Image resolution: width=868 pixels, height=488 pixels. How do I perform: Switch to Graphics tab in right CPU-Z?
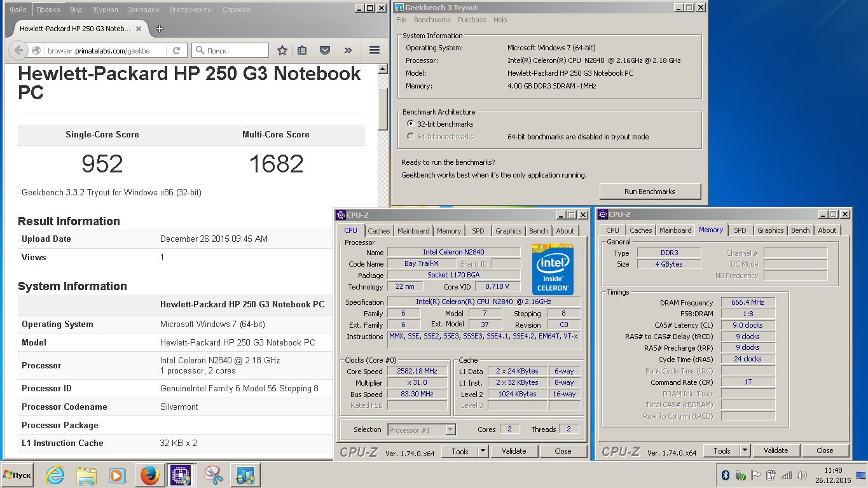point(771,230)
